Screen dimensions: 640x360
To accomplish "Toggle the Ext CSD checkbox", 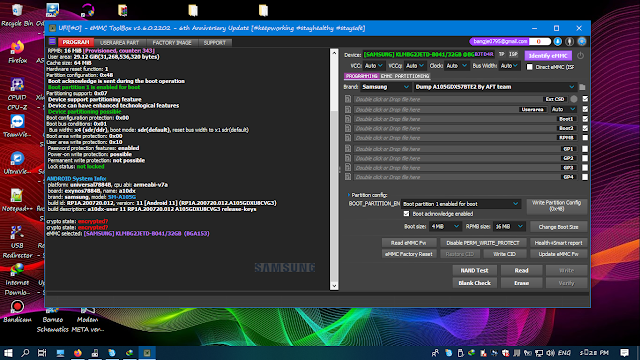I will click(585, 99).
